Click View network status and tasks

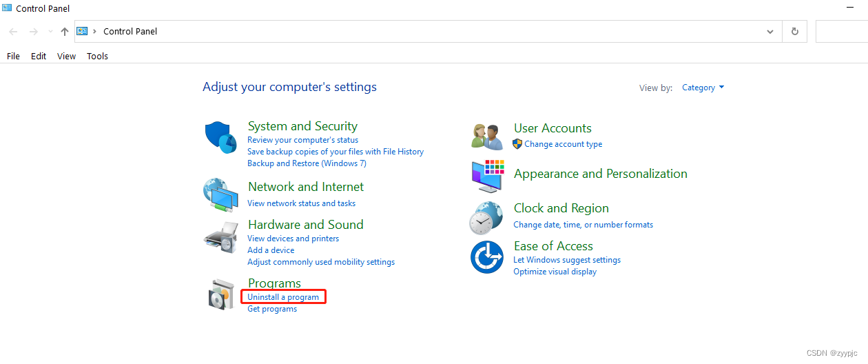click(x=302, y=203)
